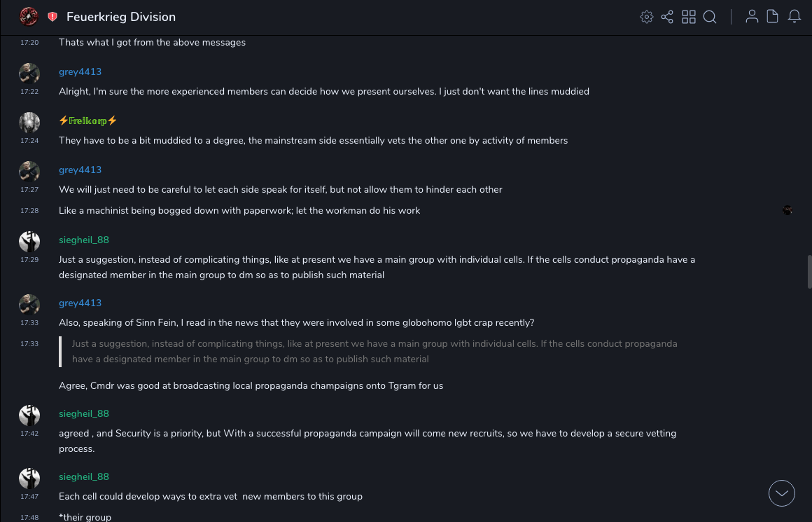Show the members list person icon
The width and height of the screenshot is (812, 522).
click(752, 17)
